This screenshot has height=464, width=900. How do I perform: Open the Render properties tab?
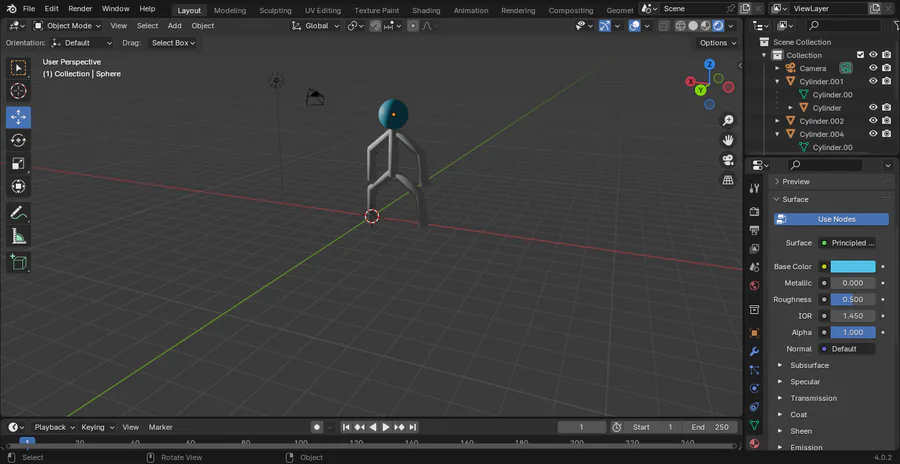755,211
